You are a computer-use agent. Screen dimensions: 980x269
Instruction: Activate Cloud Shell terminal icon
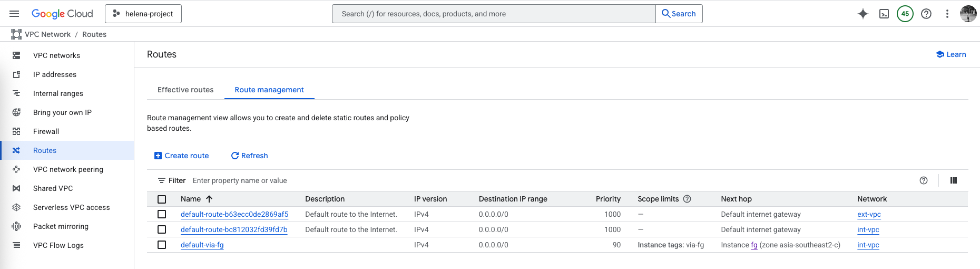[884, 14]
